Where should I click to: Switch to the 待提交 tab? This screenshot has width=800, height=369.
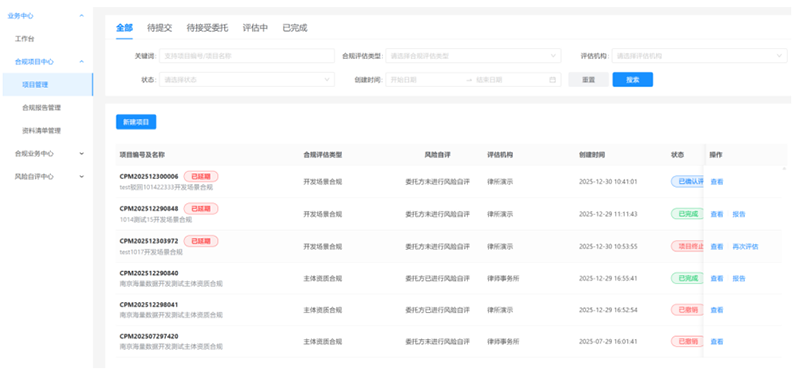[x=159, y=28]
